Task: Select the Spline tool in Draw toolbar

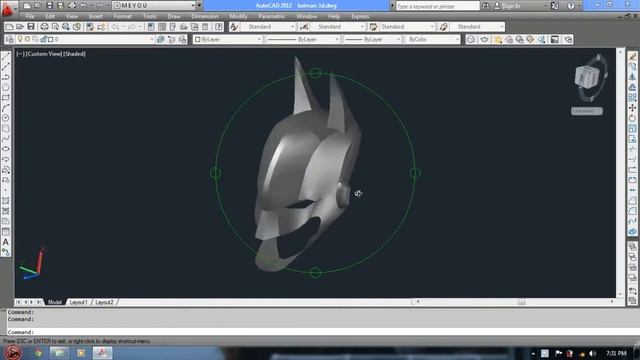Action: coord(6,139)
